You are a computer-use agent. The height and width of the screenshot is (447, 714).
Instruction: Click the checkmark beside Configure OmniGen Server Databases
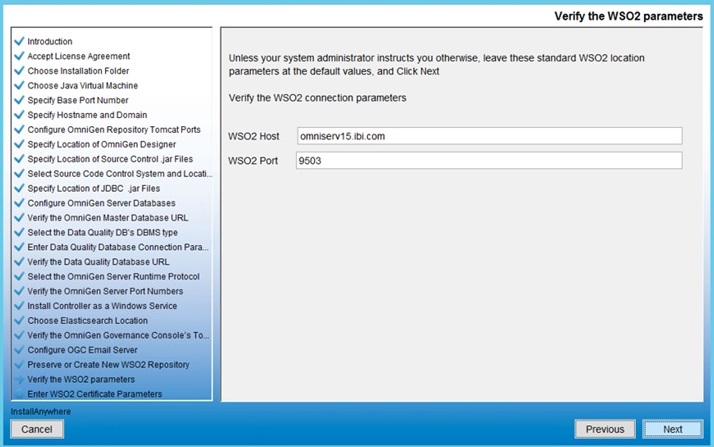pos(19,203)
